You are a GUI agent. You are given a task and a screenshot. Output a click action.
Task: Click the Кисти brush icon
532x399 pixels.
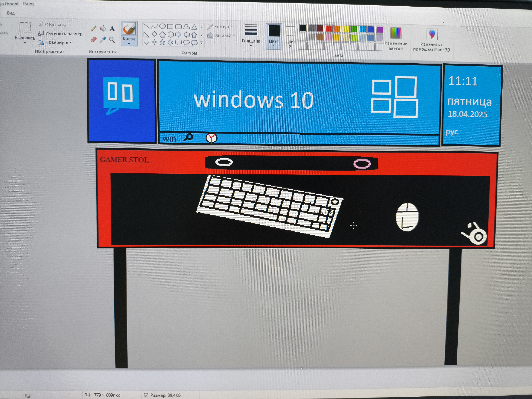pyautogui.click(x=129, y=29)
